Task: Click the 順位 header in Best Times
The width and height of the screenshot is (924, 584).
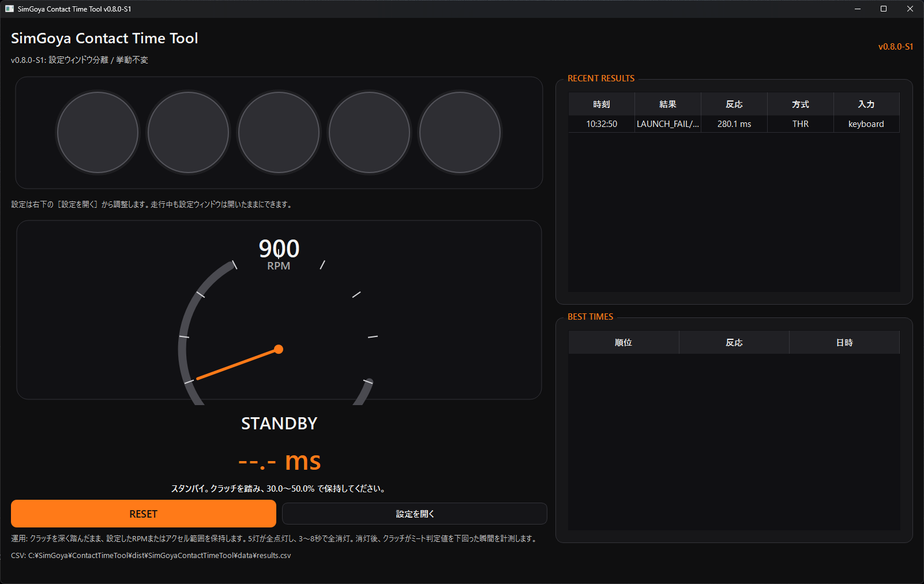Action: [x=623, y=343]
